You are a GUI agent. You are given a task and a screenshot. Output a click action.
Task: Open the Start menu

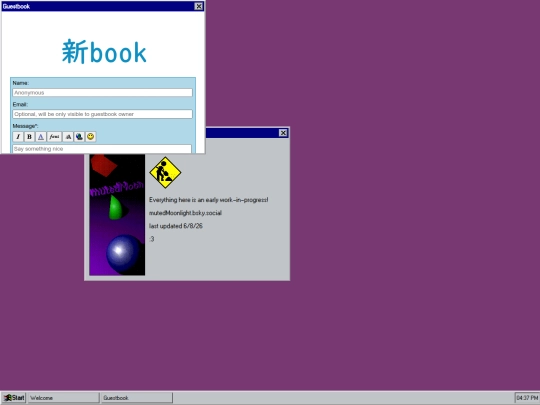[x=14, y=398]
